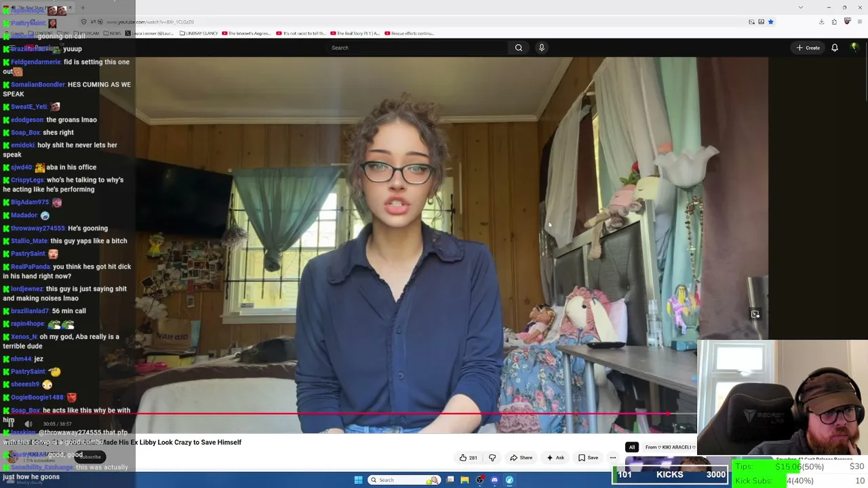This screenshot has height=488, width=868.
Task: Click chat username BigAdam975
Action: [x=30, y=202]
